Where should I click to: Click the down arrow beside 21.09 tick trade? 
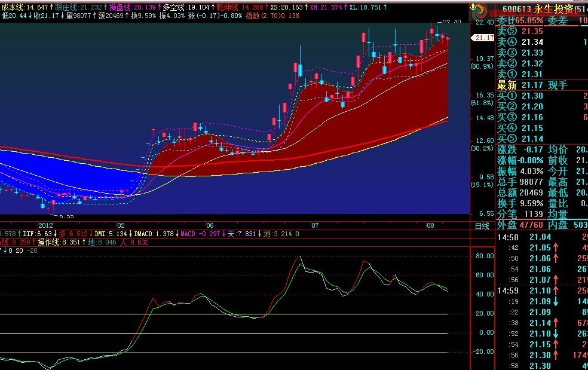pos(556,301)
